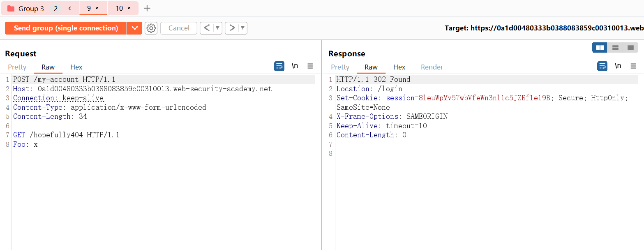Select the Response Render tab
644x250 pixels.
click(432, 67)
